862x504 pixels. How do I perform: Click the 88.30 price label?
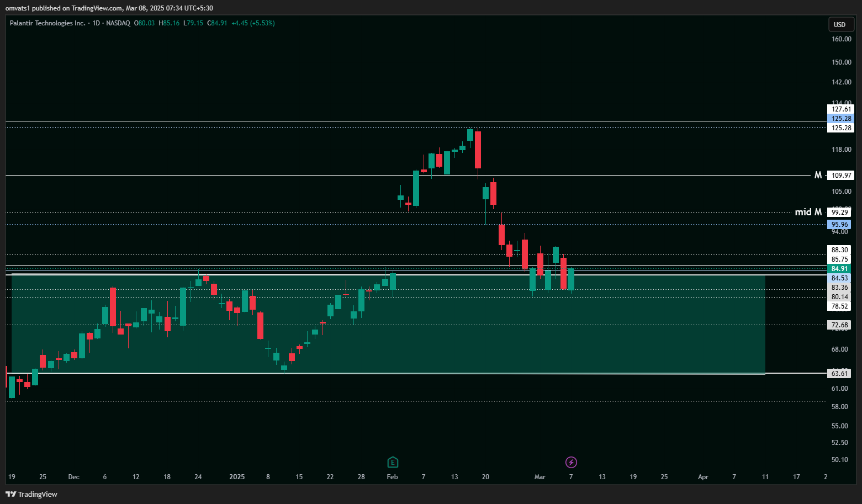click(x=839, y=250)
